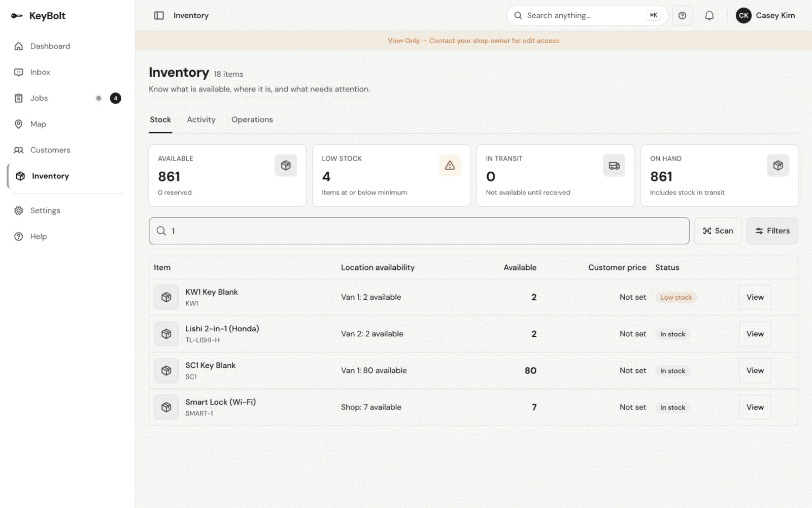This screenshot has width=812, height=508.
Task: Click the Available card box icon
Action: [x=286, y=166]
